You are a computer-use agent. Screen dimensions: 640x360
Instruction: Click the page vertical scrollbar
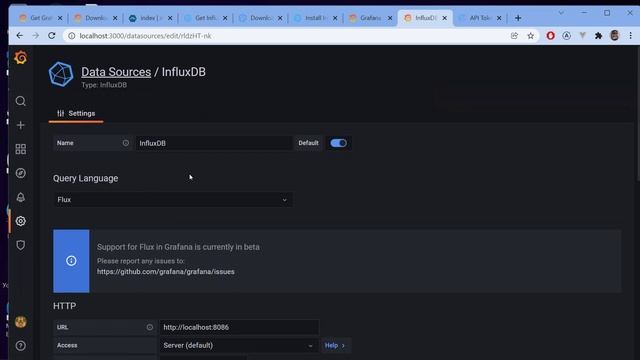coord(637,114)
